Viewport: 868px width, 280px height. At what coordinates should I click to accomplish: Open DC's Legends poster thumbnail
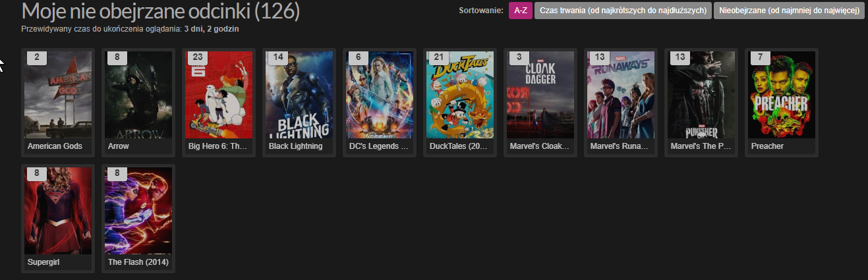tap(380, 96)
